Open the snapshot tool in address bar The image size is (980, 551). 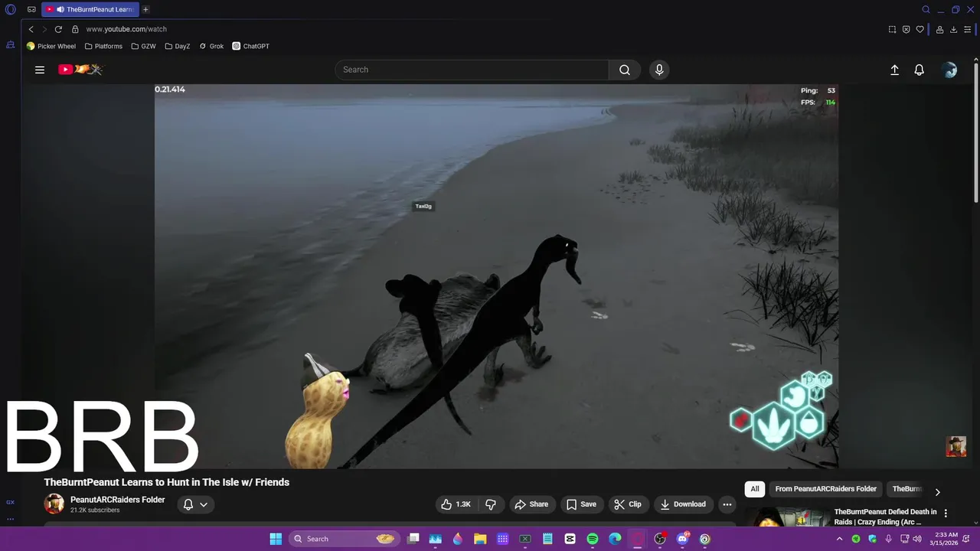coord(892,29)
